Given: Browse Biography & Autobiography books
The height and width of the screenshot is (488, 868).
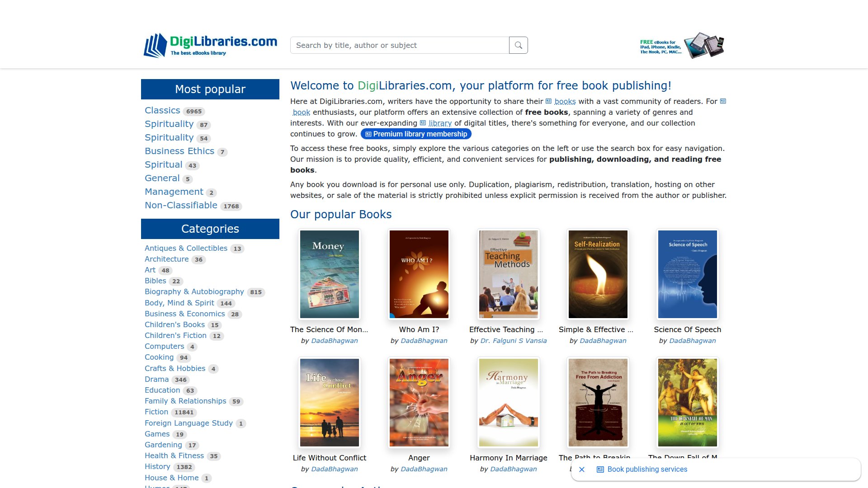Looking at the screenshot, I should pos(194,291).
